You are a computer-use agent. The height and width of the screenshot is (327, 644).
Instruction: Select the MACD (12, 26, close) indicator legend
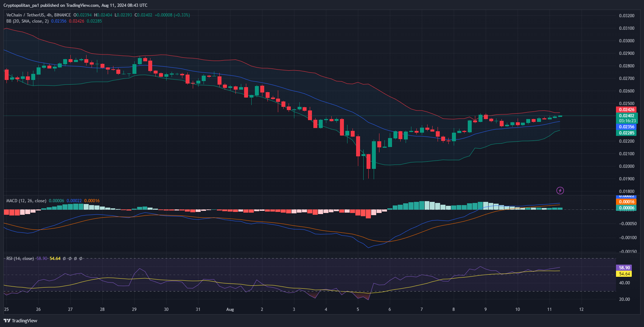pos(26,201)
